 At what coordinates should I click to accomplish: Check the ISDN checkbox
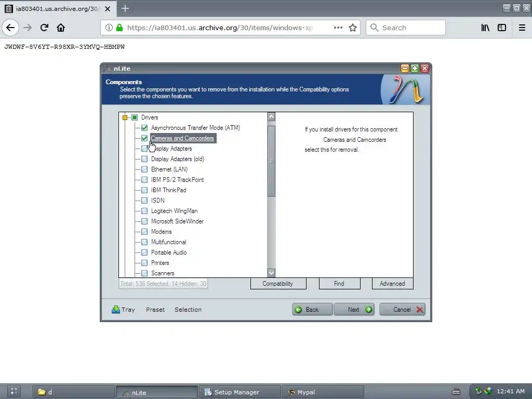144,201
